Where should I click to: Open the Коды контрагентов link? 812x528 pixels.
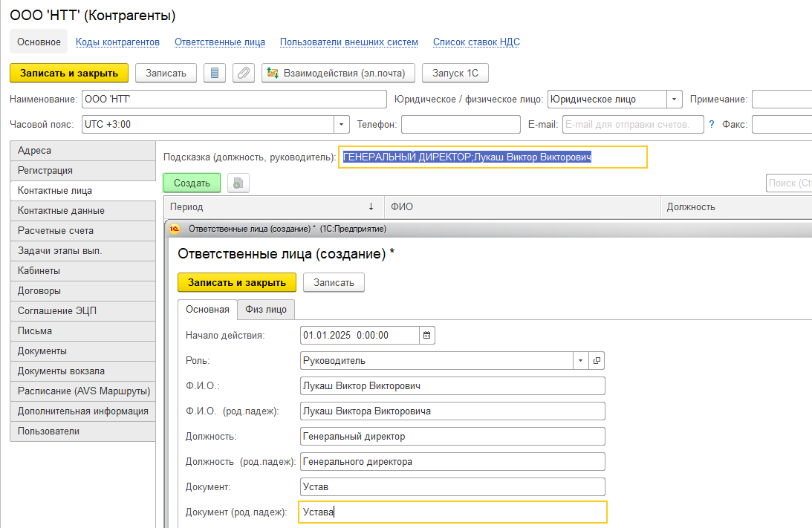tap(117, 42)
